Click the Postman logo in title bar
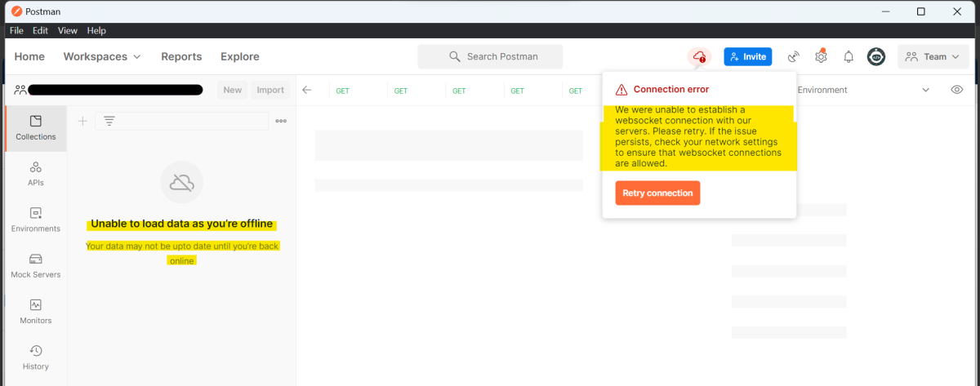The width and height of the screenshot is (980, 386). pos(17,11)
